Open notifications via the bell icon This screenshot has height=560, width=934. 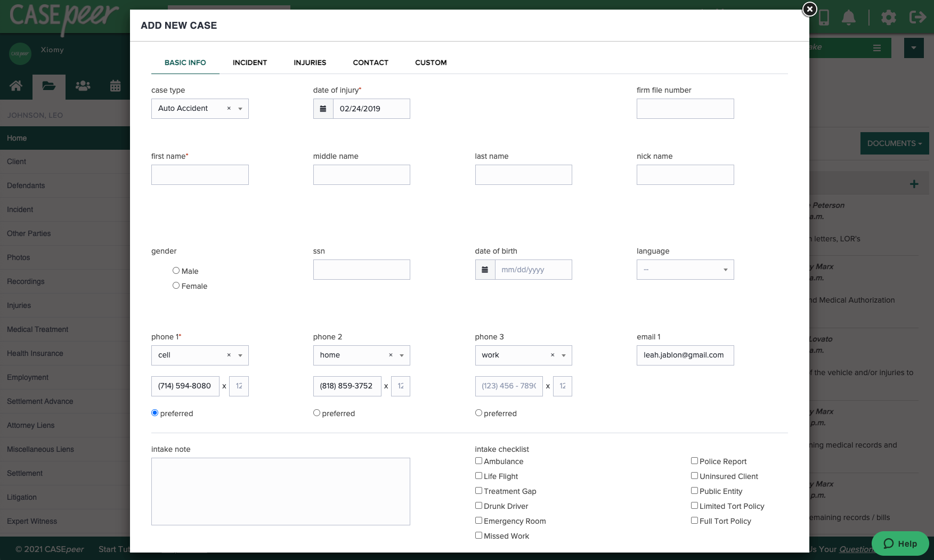coord(849,17)
